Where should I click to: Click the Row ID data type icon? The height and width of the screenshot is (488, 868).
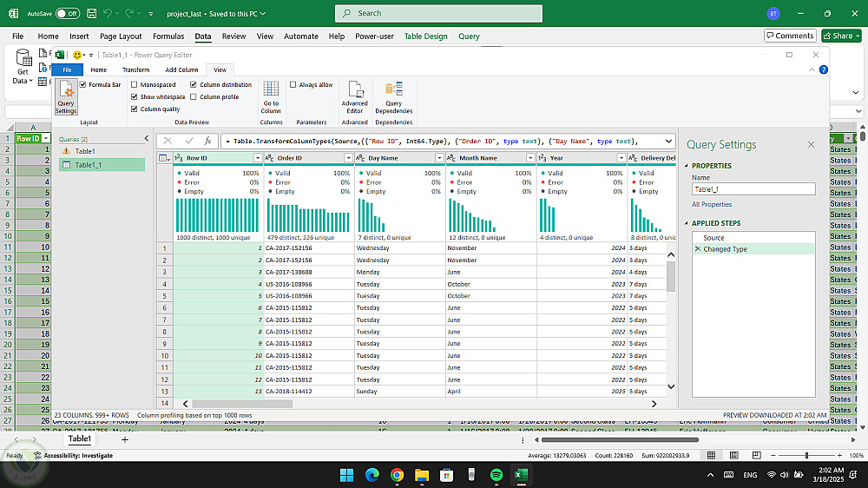coord(179,158)
